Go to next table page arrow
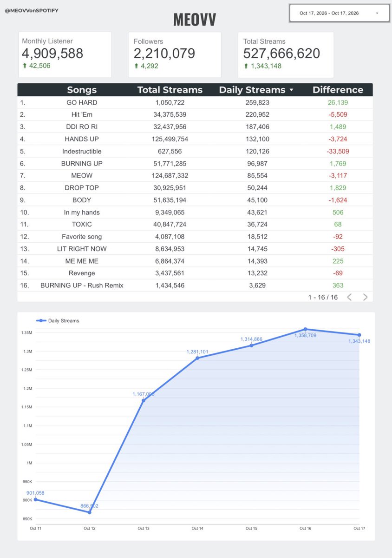The height and width of the screenshot is (558, 392). (x=366, y=297)
